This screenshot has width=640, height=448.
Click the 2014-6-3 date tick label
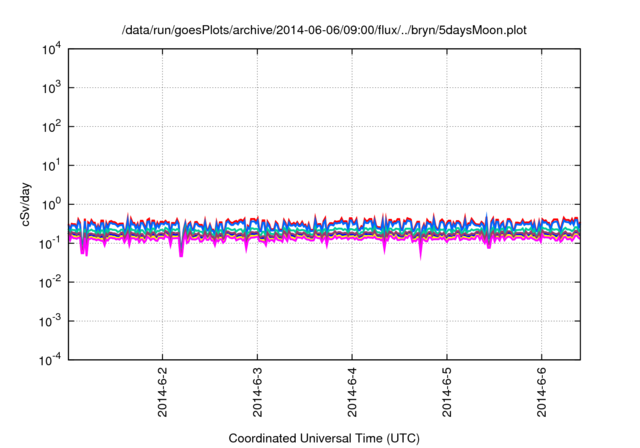257,392
